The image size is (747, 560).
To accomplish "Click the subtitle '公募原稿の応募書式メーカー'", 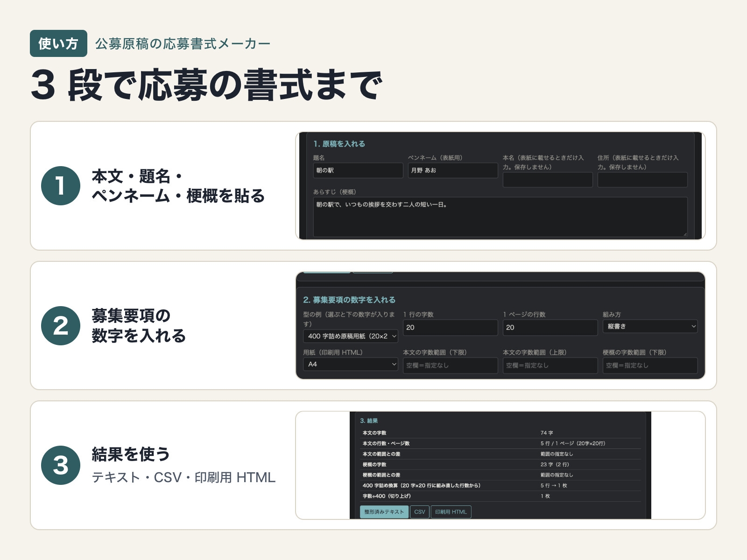I will point(183,44).
